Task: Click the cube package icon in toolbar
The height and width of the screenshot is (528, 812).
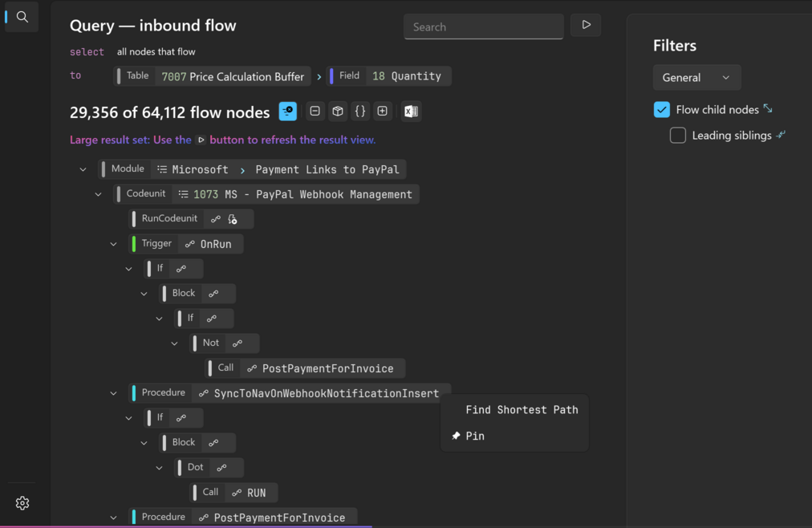Action: (x=338, y=112)
